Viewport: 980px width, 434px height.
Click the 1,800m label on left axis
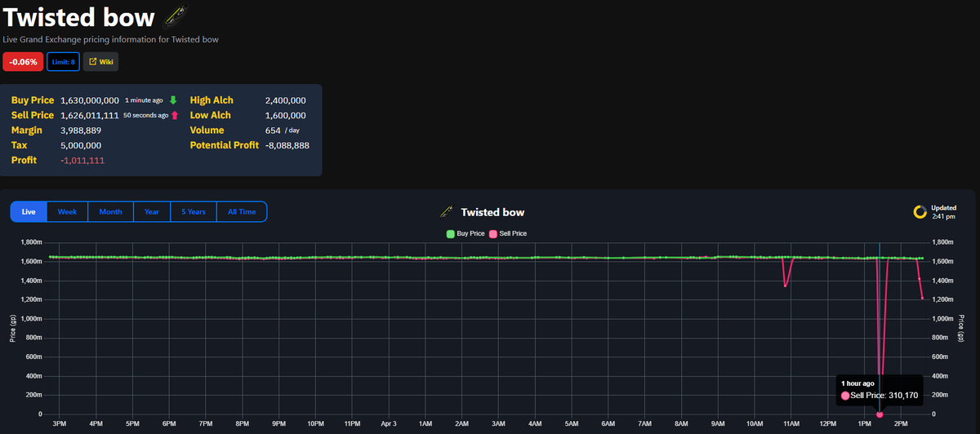pos(30,242)
